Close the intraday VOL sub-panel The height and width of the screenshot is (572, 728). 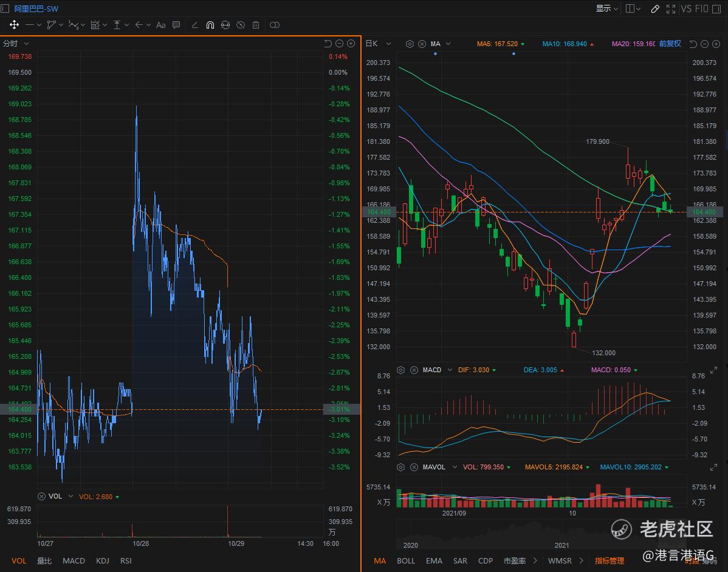tap(41, 496)
